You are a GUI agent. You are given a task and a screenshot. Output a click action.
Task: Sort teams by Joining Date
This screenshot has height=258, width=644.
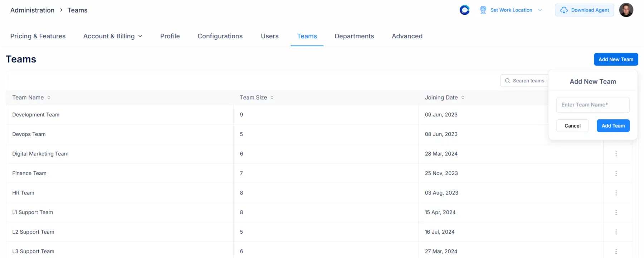(x=463, y=97)
